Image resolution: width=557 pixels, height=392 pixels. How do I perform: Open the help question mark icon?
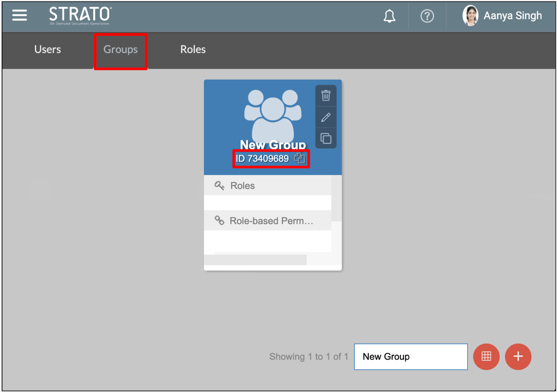[427, 16]
